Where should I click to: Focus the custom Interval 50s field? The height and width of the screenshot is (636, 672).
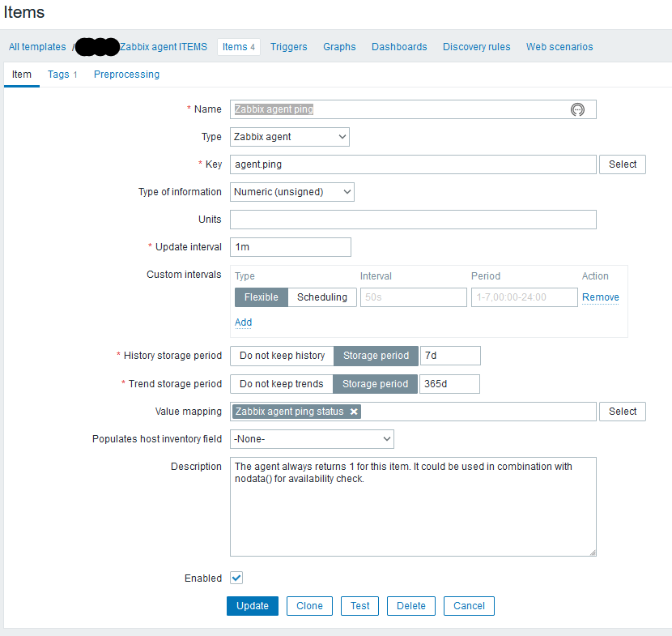pyautogui.click(x=414, y=297)
